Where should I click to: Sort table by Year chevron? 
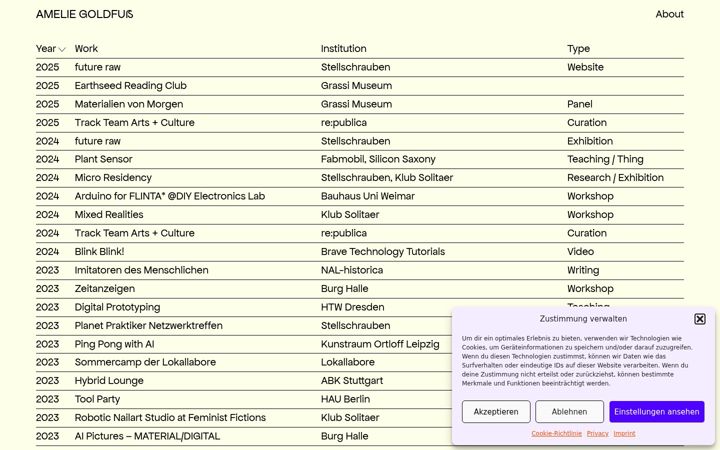tap(62, 49)
